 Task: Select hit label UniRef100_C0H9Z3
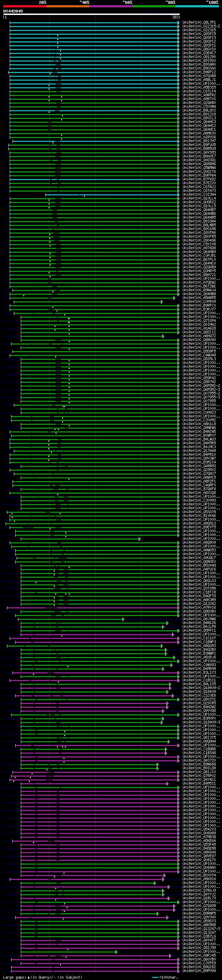[x=199, y=412]
